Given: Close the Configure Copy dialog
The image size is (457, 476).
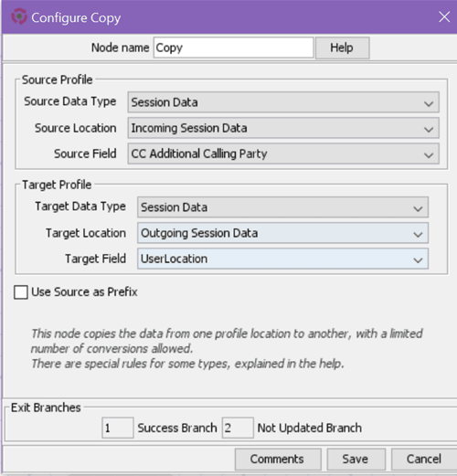Looking at the screenshot, I should click(444, 16).
